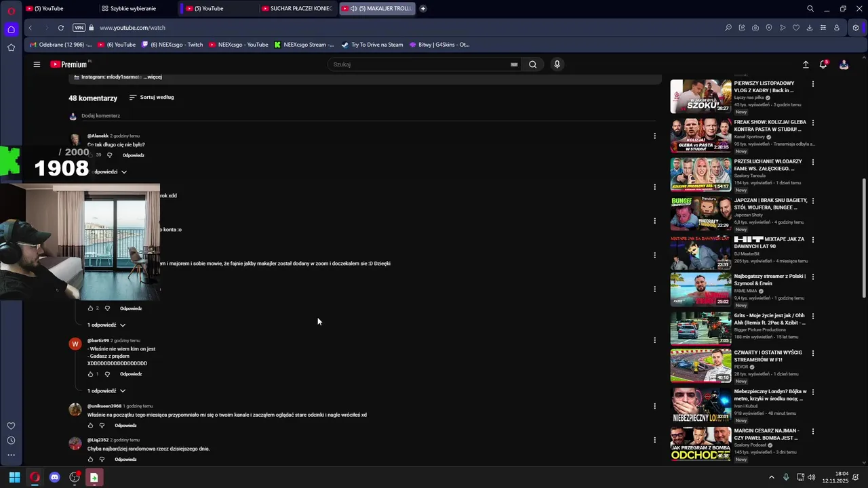Expand 1 odpowiedź under bartiz99's comment
This screenshot has height=488, width=868.
pos(107,391)
